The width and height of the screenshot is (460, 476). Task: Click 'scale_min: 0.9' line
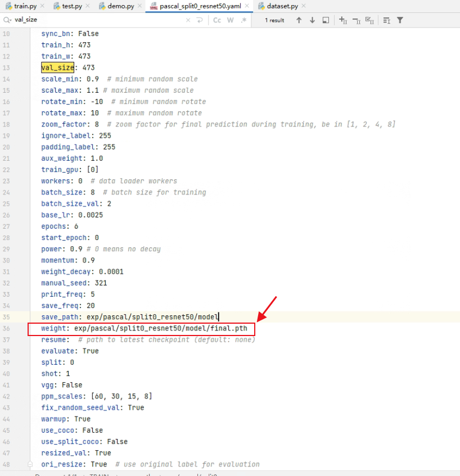tap(70, 79)
